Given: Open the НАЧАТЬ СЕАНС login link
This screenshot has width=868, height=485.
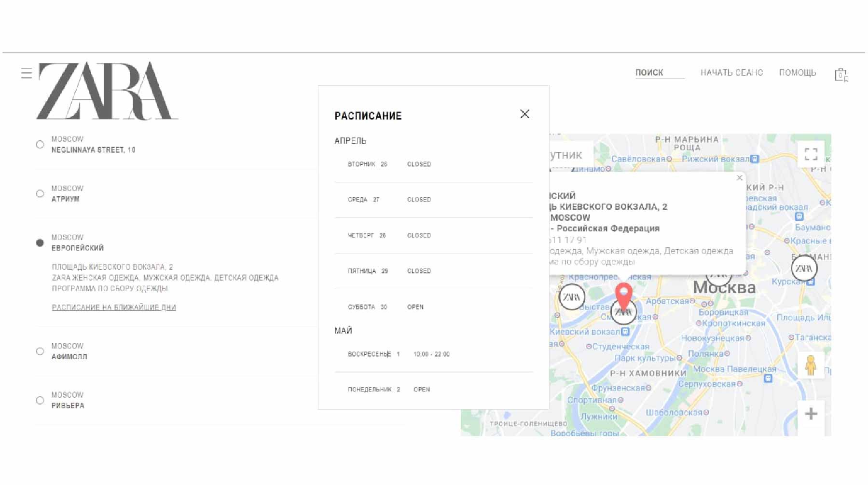Looking at the screenshot, I should pos(731,73).
